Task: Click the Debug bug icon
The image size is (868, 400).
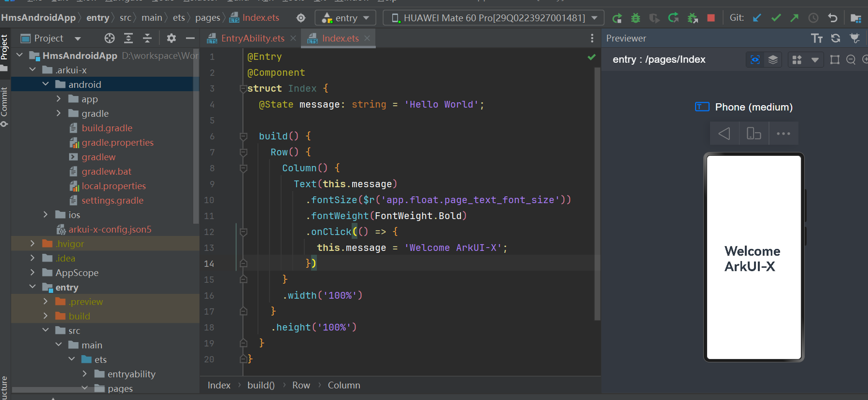Action: point(636,18)
